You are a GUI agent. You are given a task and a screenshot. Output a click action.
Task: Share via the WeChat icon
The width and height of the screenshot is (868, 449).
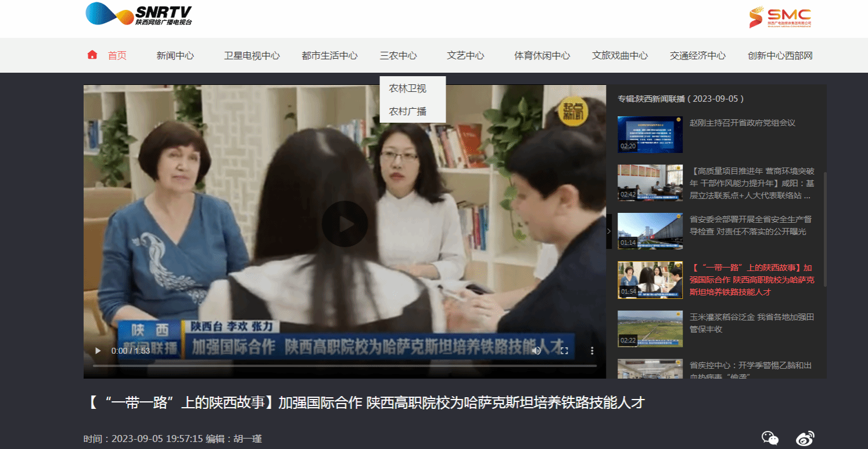coord(770,438)
